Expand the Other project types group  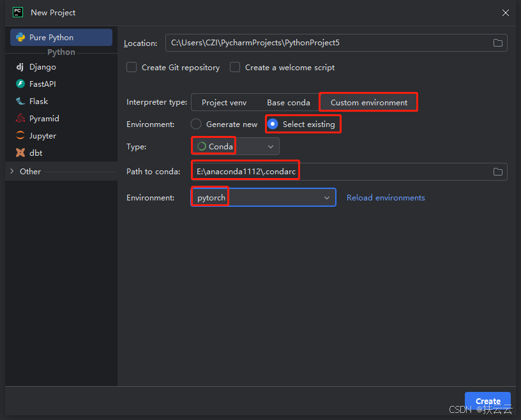[12, 171]
